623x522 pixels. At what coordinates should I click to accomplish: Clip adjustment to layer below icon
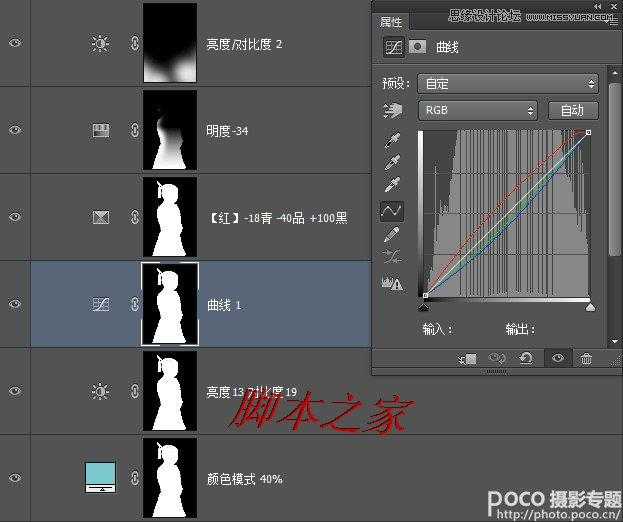467,359
